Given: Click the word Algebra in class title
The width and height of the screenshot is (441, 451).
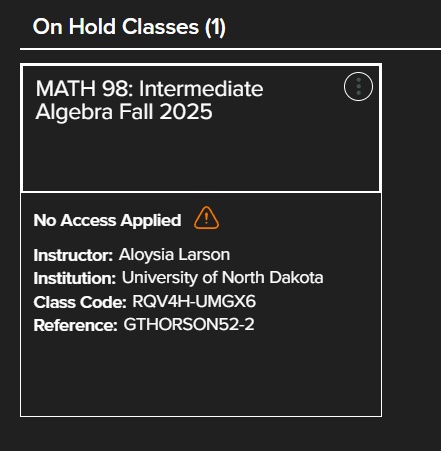Looking at the screenshot, I should click(x=74, y=112).
